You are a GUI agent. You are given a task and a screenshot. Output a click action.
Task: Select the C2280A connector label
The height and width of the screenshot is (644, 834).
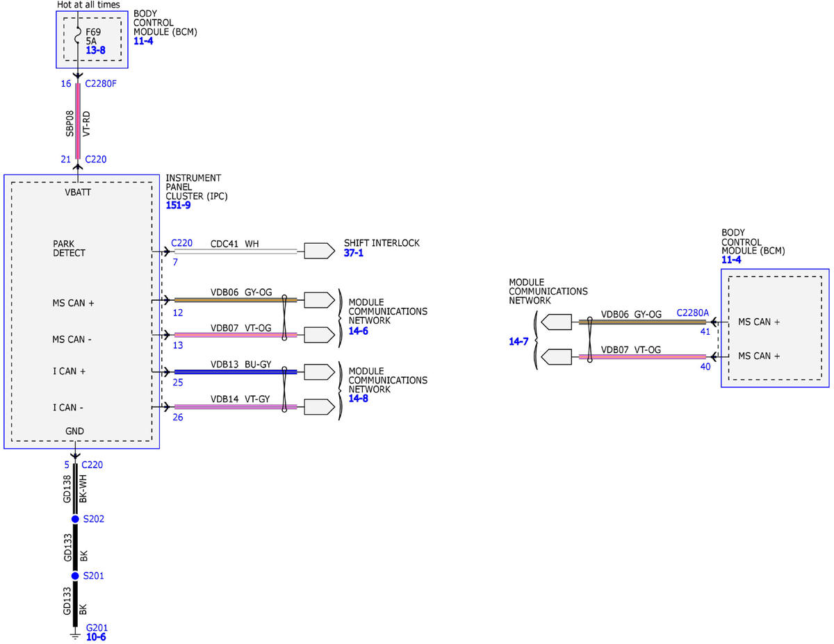coord(693,313)
